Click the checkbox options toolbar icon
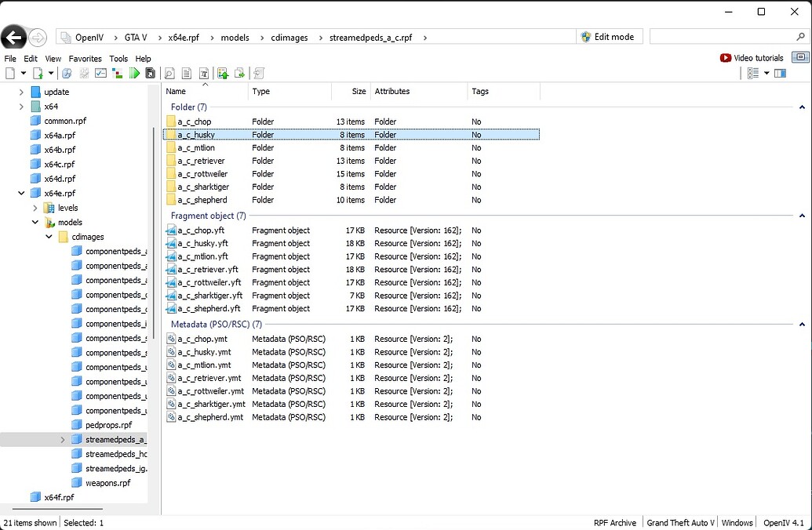812x530 pixels. point(100,72)
